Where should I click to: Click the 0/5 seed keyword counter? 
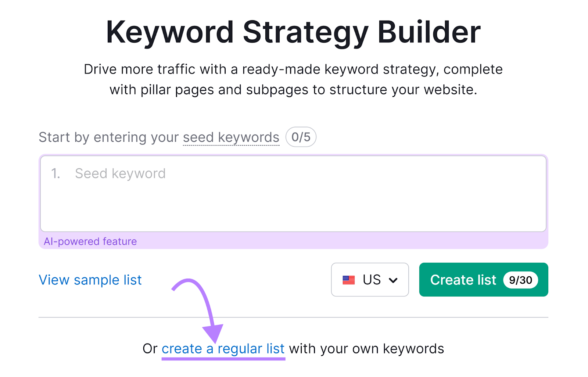click(x=300, y=137)
